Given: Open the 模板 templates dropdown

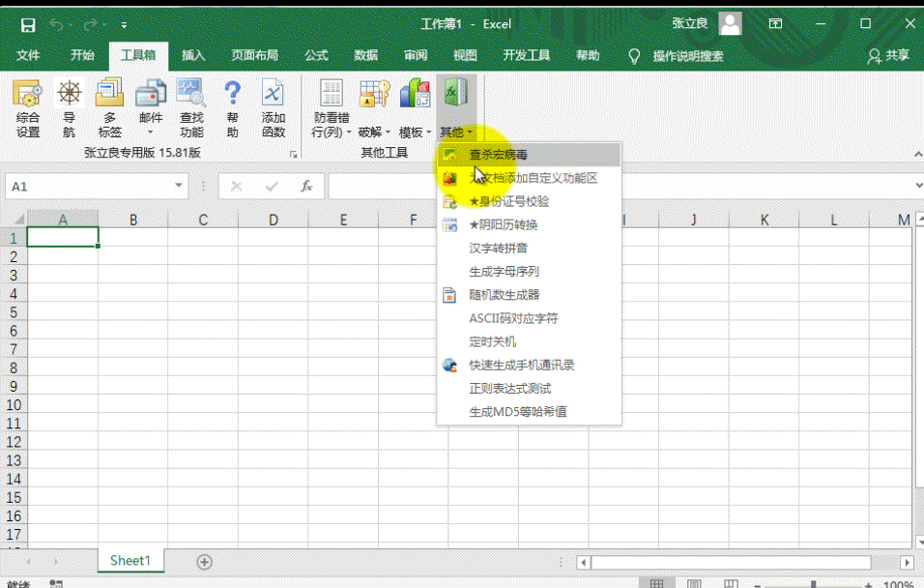Looking at the screenshot, I should pyautogui.click(x=416, y=132).
